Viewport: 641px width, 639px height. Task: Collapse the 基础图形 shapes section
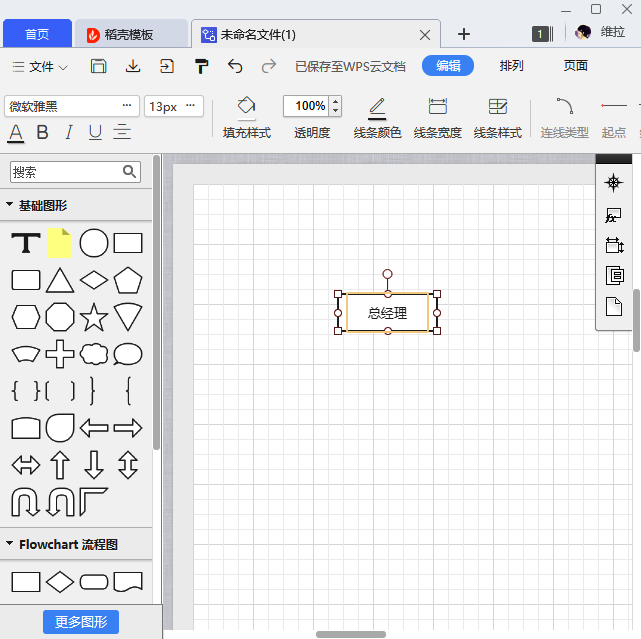10,205
